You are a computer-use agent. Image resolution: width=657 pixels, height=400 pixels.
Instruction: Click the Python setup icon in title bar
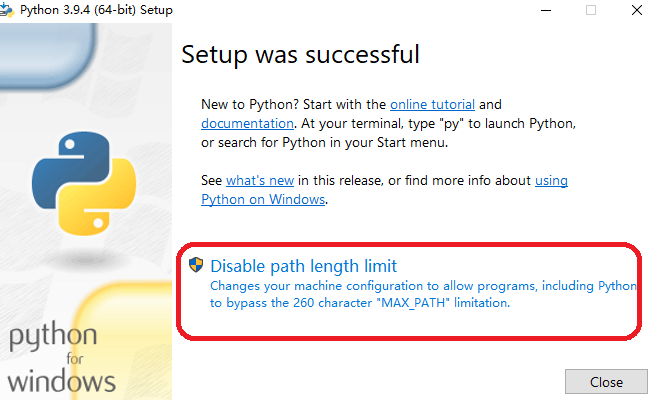tap(9, 10)
